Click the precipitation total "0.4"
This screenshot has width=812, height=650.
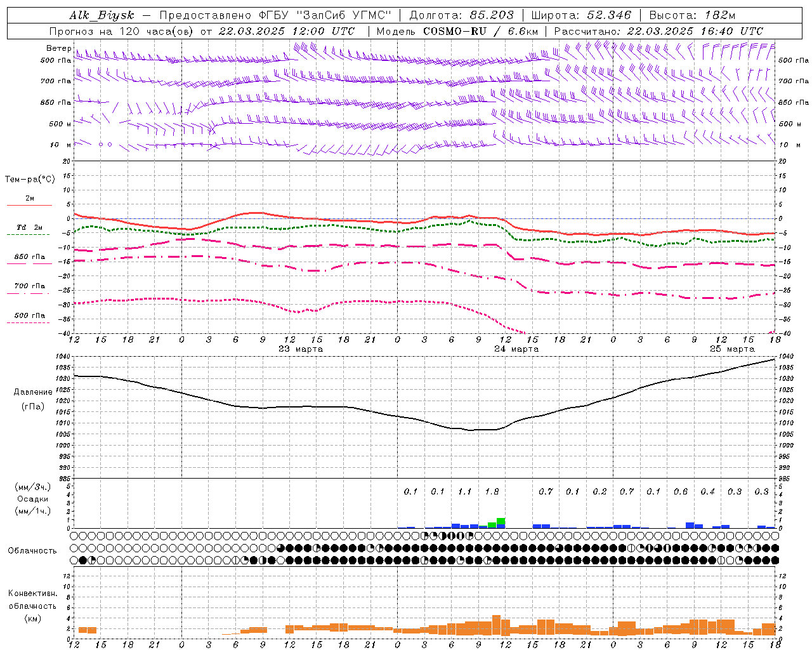708,492
